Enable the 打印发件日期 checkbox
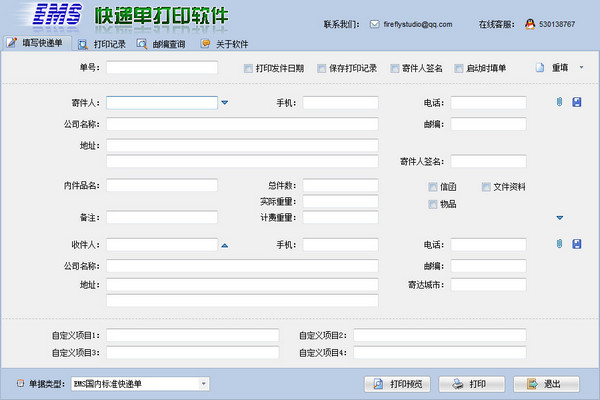The image size is (600, 400). coord(249,69)
